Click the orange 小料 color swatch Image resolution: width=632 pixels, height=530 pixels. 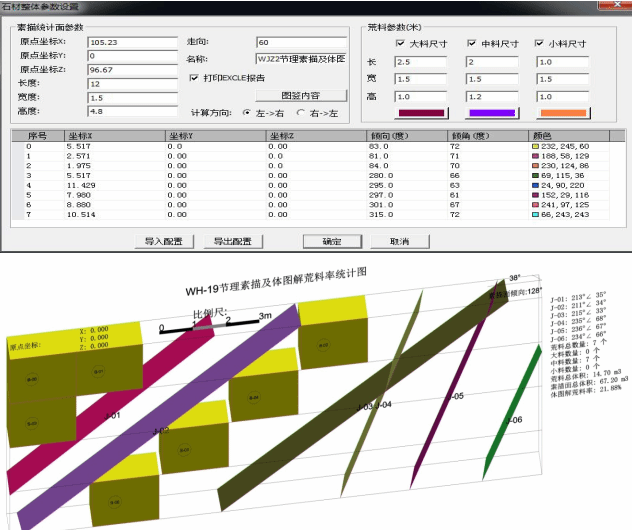point(563,115)
